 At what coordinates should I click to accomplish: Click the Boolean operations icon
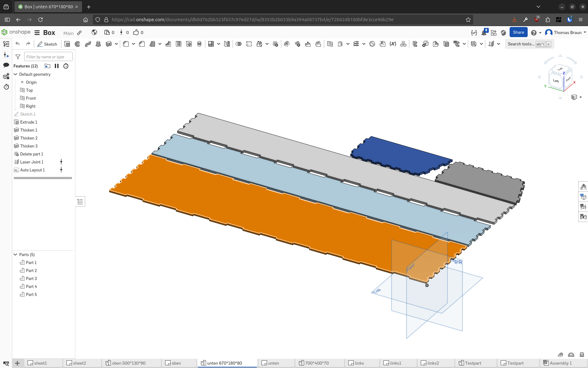[238, 44]
